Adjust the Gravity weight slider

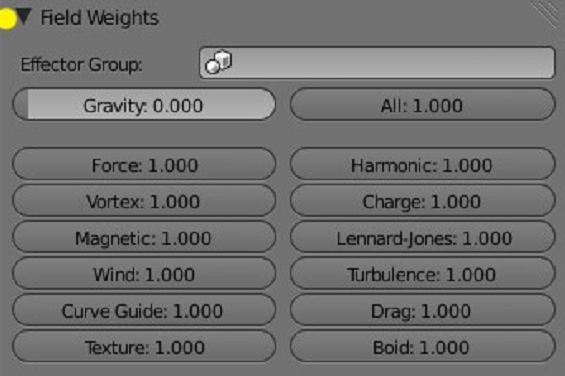[144, 105]
